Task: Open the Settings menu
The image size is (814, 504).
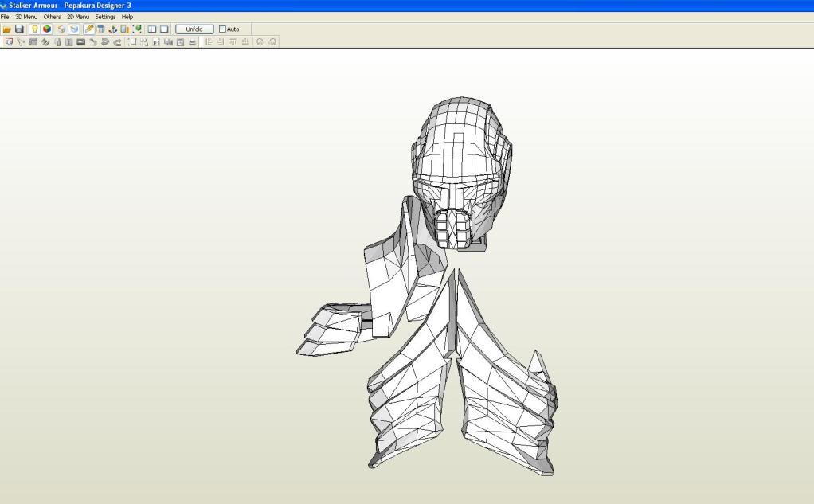Action: [x=105, y=17]
